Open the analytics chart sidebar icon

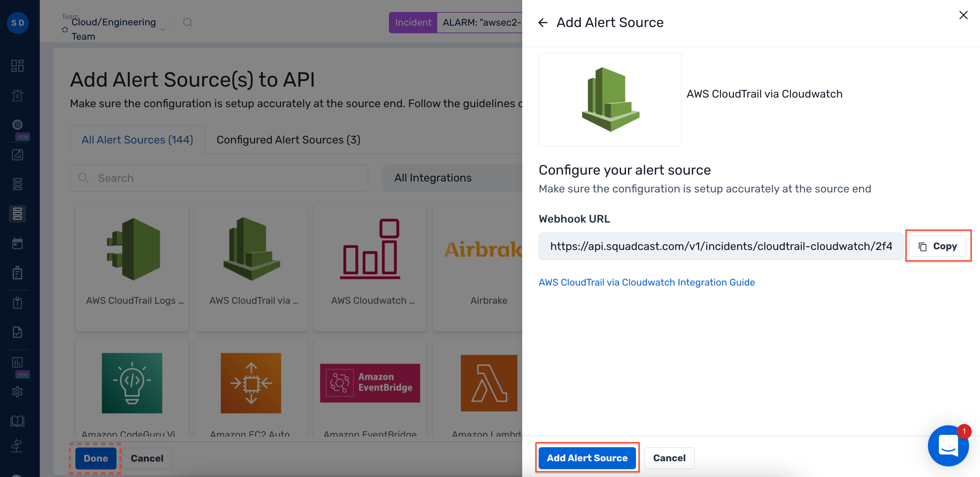pos(17,155)
